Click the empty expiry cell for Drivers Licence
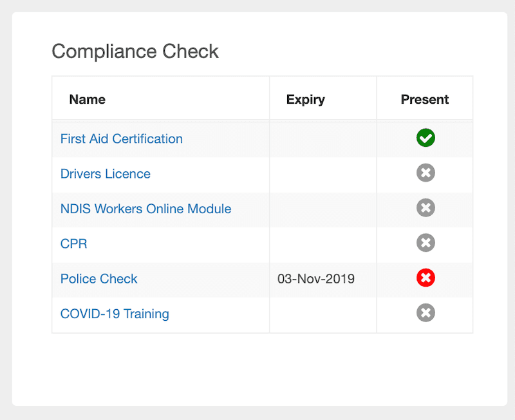Image resolution: width=515 pixels, height=420 pixels. pos(323,174)
